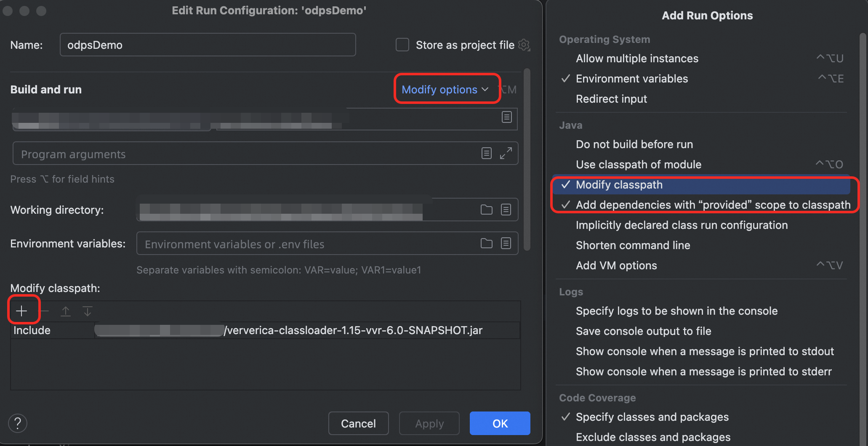Uncheck the Modify classpath option
This screenshot has height=446, width=868.
(x=619, y=184)
